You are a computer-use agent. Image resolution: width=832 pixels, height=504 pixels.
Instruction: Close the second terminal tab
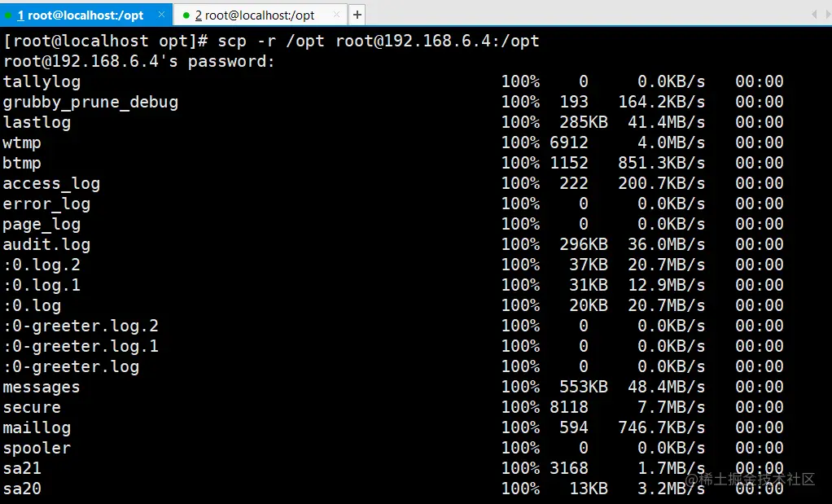[336, 15]
